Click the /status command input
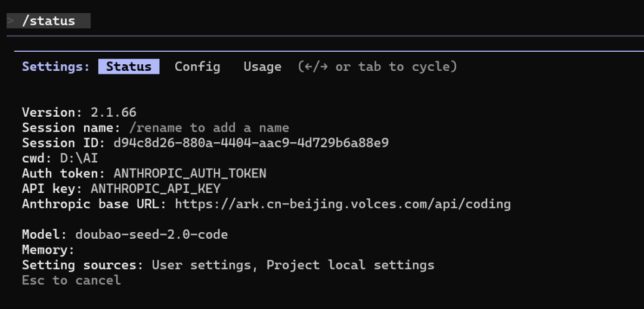Viewport: 644px width, 309px height. (49, 21)
